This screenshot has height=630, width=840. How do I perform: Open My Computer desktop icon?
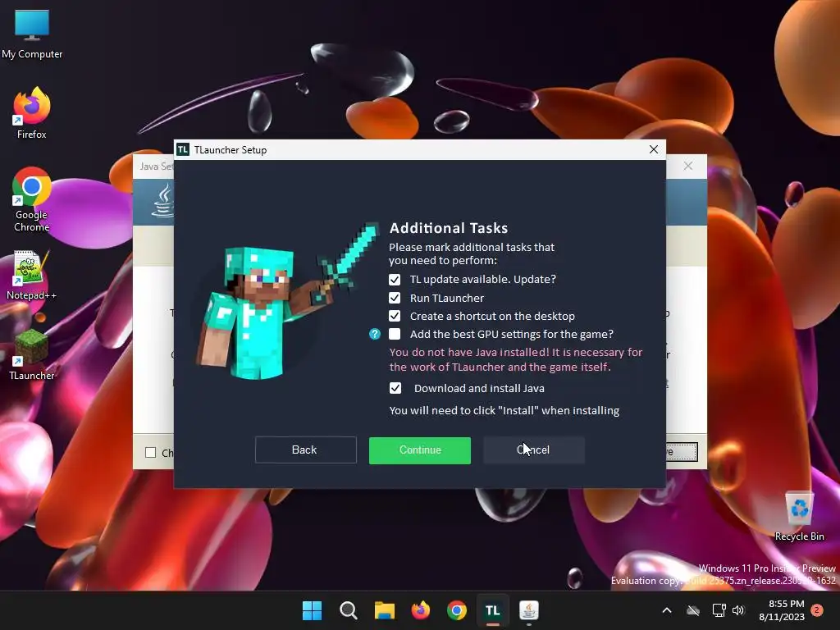coord(32,34)
